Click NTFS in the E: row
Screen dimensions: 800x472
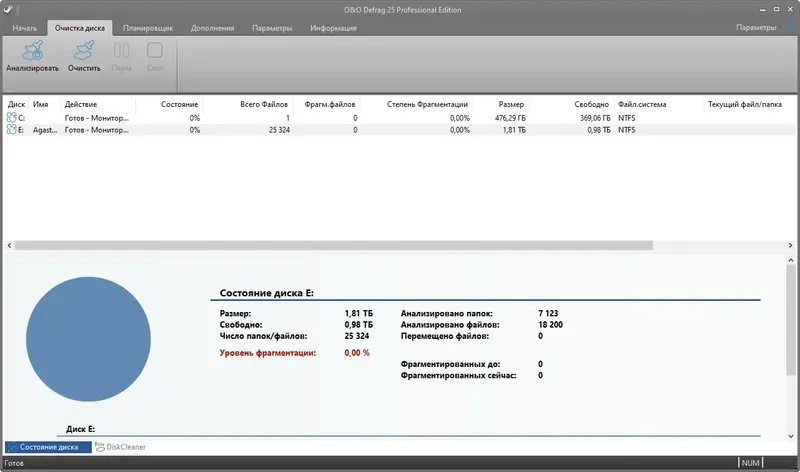pyautogui.click(x=627, y=130)
